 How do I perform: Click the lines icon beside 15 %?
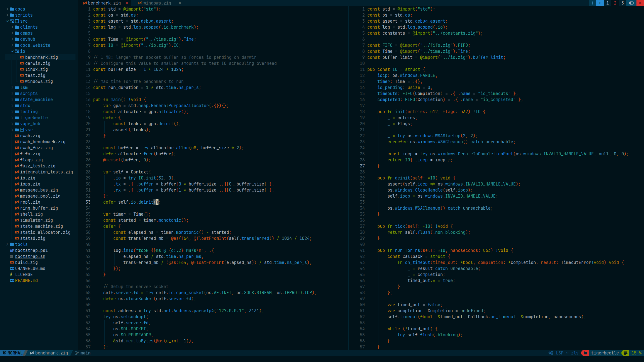pos(625,353)
